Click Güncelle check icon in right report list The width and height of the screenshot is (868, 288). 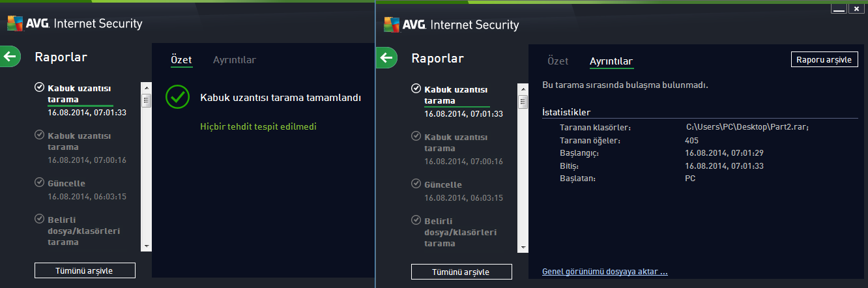point(416,184)
